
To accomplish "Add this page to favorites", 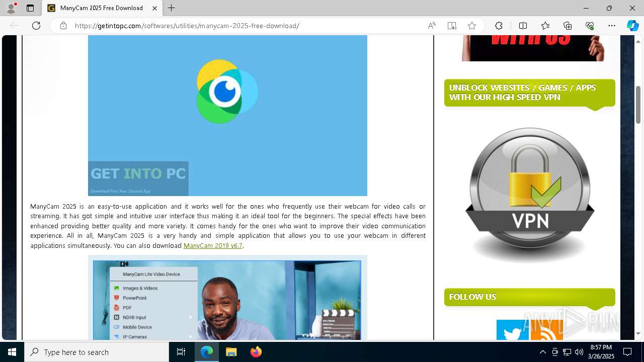I will [471, 26].
